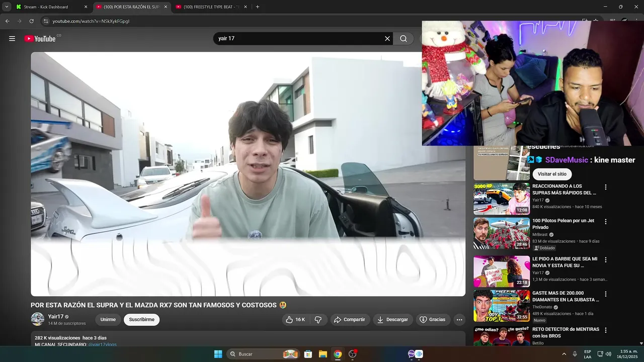This screenshot has width=644, height=362.
Task: Show hidden system tray icons chevron
Action: [x=563, y=354]
